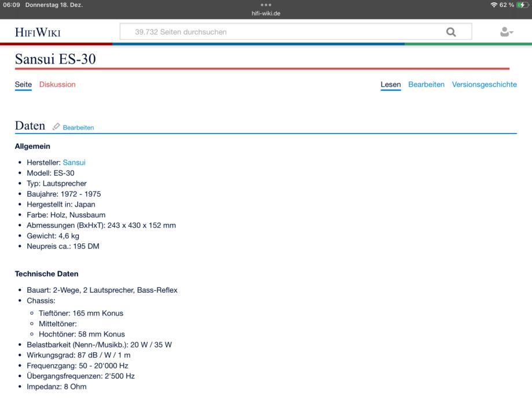
Task: Click 'Tieftöner: 165 mm Konus' entry
Action: (80, 313)
